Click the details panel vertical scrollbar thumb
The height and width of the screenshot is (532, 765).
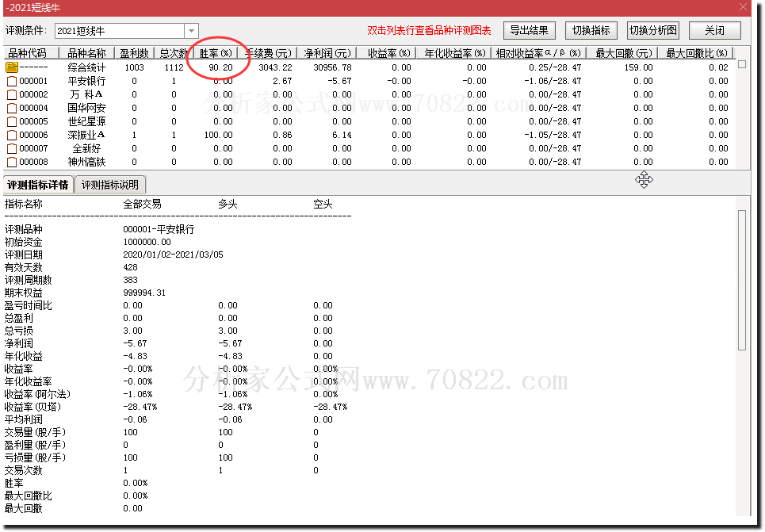tap(741, 280)
